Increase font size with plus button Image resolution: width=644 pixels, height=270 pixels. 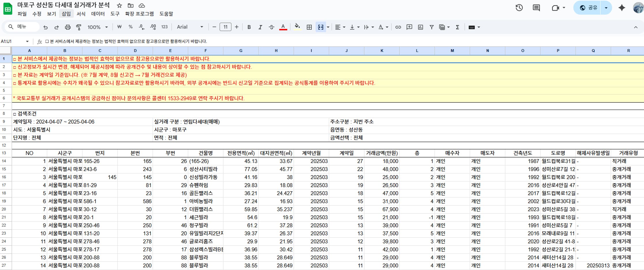tap(236, 27)
